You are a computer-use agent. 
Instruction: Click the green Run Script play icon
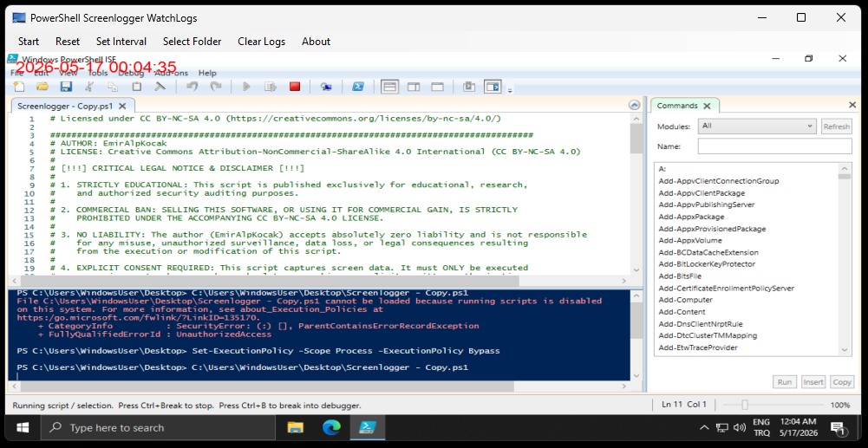(247, 87)
